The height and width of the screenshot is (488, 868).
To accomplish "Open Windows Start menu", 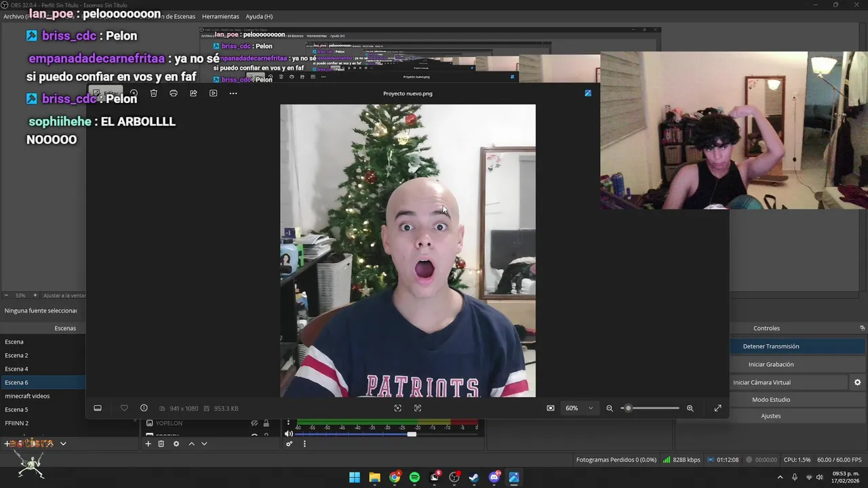I will [355, 477].
